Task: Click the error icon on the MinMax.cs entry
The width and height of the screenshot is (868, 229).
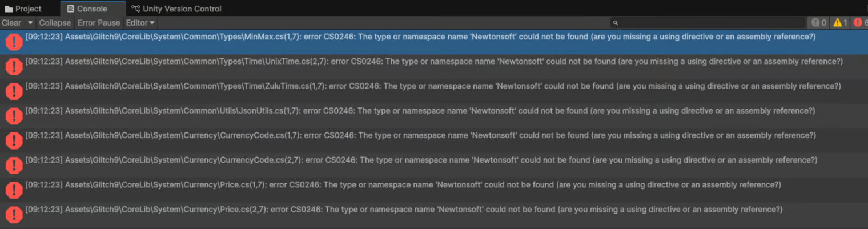Action: 13,42
